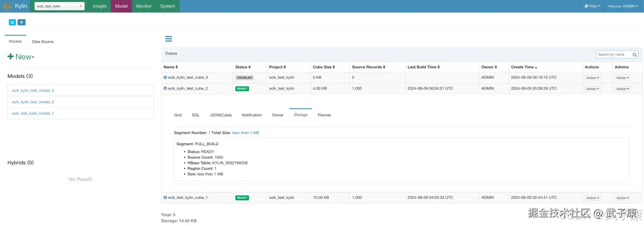
Task: Sort cubes by Name column
Action: pyautogui.click(x=171, y=67)
